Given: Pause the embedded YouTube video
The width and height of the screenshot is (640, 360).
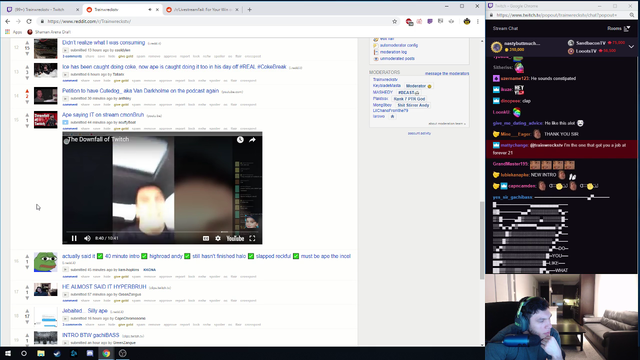Looking at the screenshot, I should tap(74, 238).
